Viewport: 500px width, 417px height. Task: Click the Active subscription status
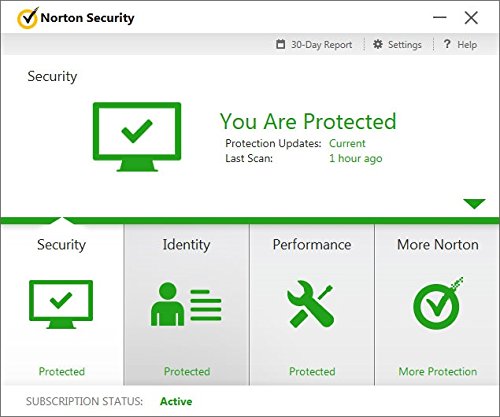point(176,401)
